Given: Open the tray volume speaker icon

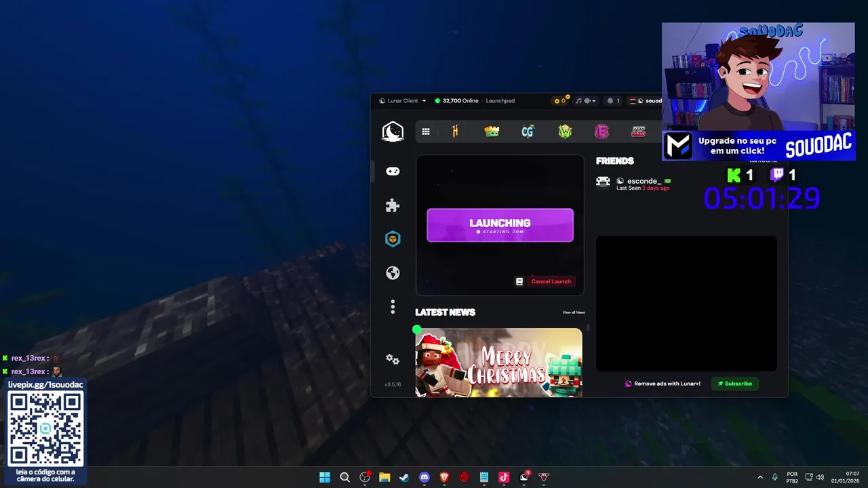Looking at the screenshot, I should click(x=821, y=477).
